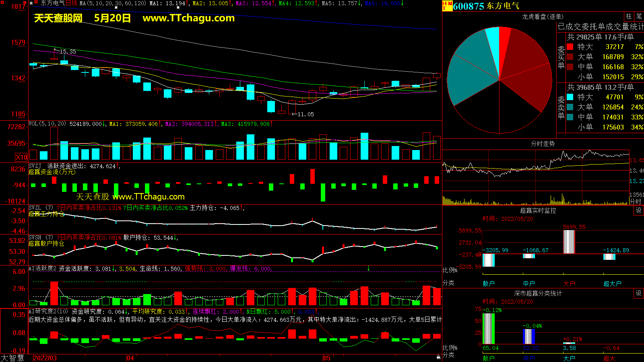Click the X10 volume scale box
Screen dimensions: 644x362
[x=21, y=157]
